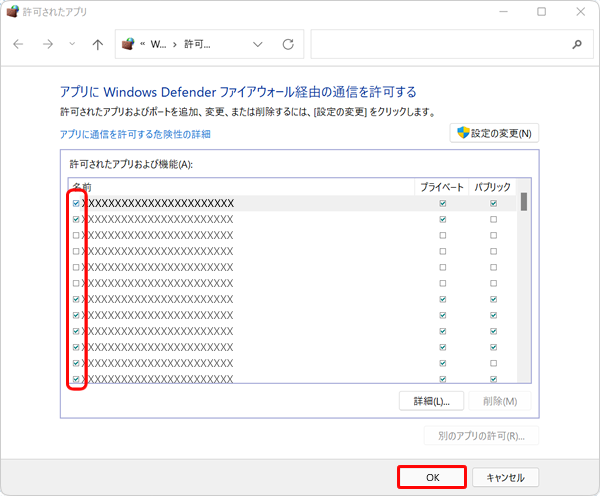Enable the third row's プライベート checkbox
Viewport: 600px width, 496px height.
(443, 235)
